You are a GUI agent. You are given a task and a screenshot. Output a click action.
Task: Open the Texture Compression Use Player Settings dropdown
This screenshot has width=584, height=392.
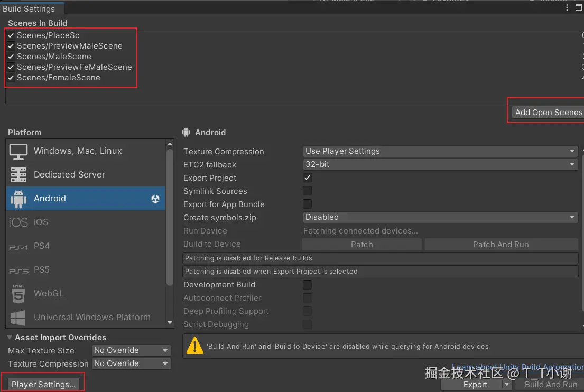440,151
